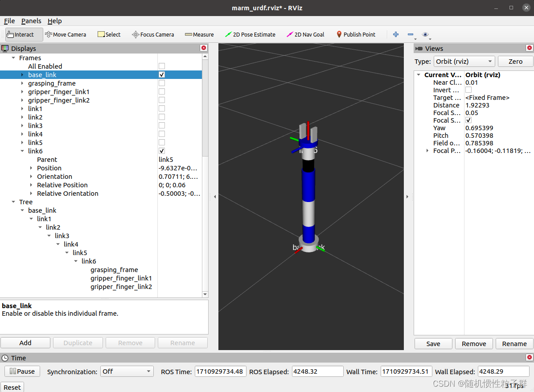Viewport: 534px width, 392px height.
Task: Click the Zero view button
Action: [515, 62]
